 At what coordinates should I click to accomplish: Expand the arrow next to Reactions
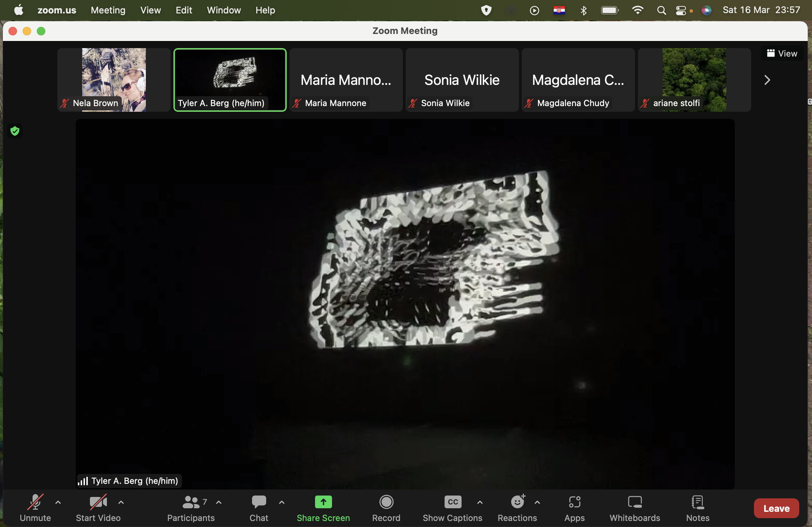pos(537,502)
